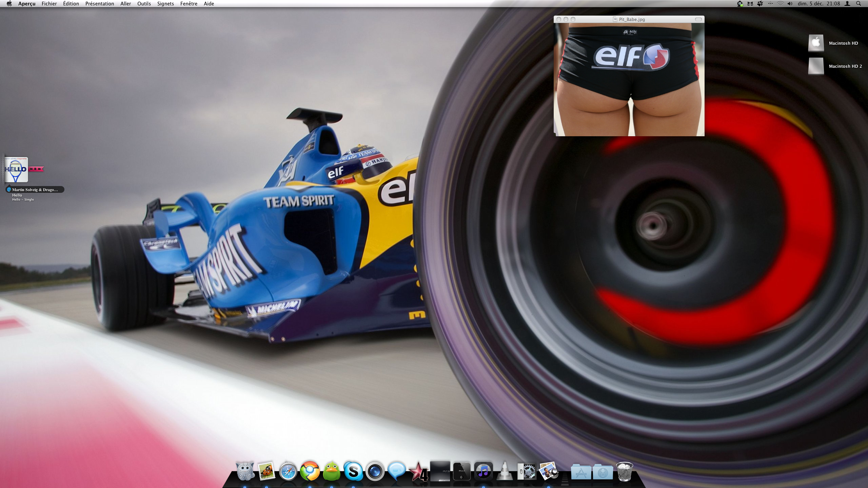Open the iPhone 4 icon in Dock
Screen dimensions: 868x488
pos(462,471)
